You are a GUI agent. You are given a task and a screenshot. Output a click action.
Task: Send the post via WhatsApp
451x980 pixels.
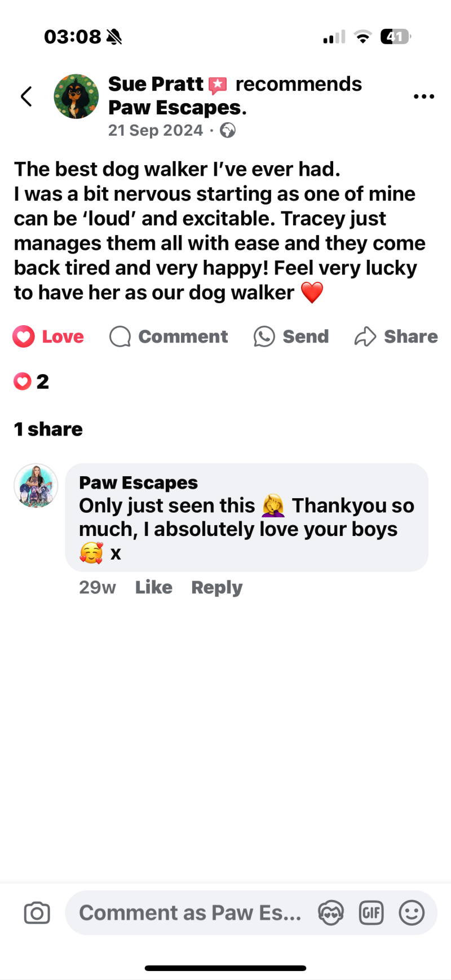(291, 336)
